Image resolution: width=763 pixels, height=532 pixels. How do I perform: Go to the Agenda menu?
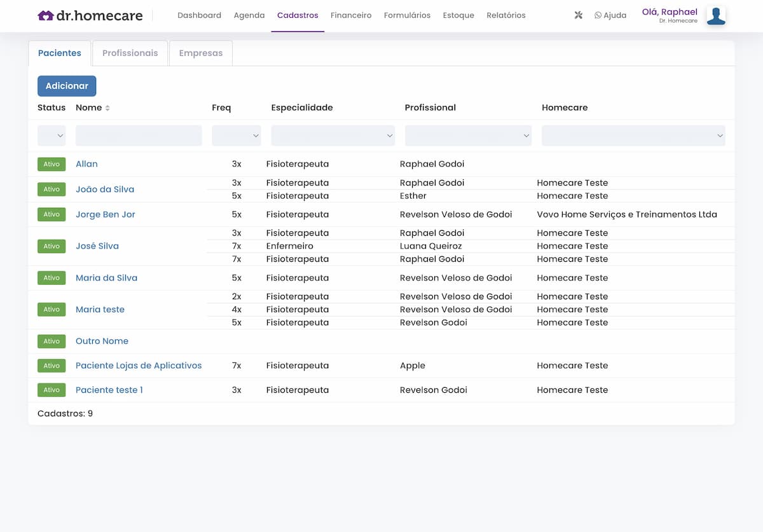(x=249, y=15)
